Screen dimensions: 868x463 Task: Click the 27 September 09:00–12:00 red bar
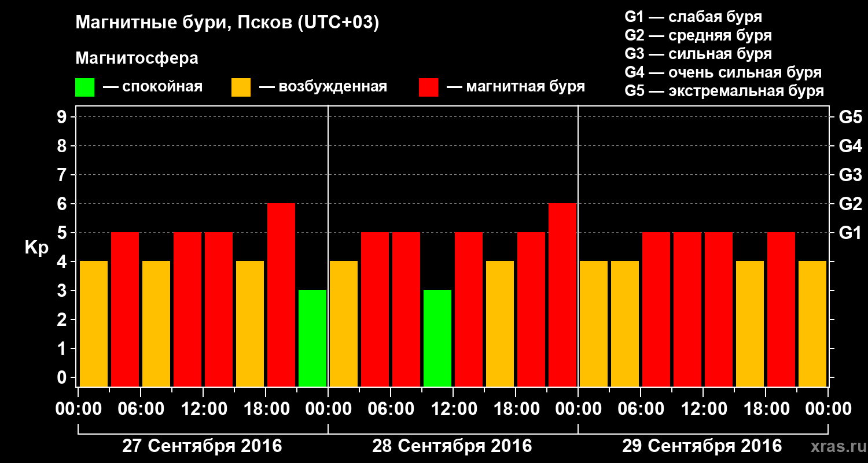tap(187, 309)
